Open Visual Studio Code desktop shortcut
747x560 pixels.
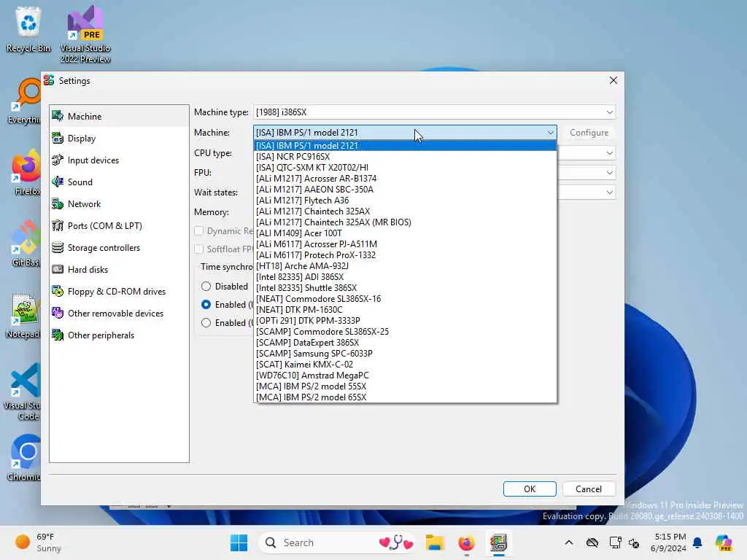tap(23, 392)
